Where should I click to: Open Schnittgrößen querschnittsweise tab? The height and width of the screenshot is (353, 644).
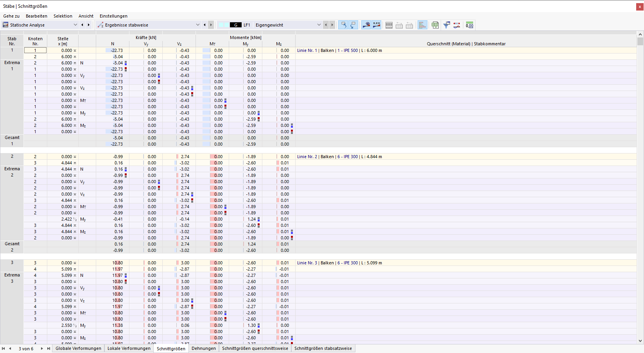point(255,348)
